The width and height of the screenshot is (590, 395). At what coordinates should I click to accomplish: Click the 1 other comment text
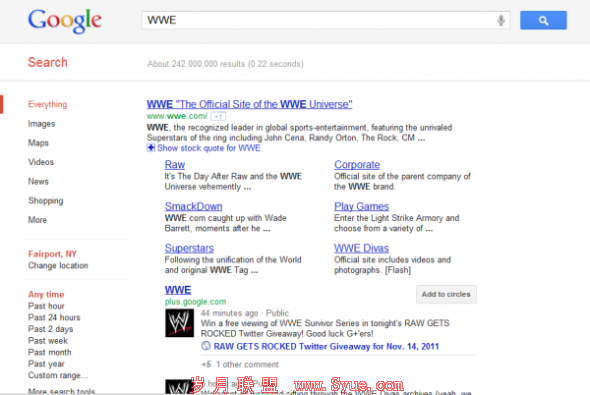(x=247, y=365)
